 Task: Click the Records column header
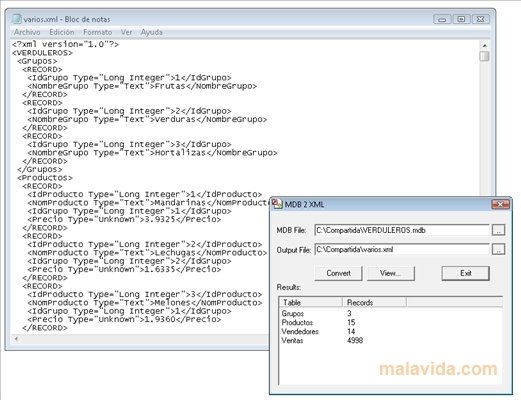tap(375, 302)
